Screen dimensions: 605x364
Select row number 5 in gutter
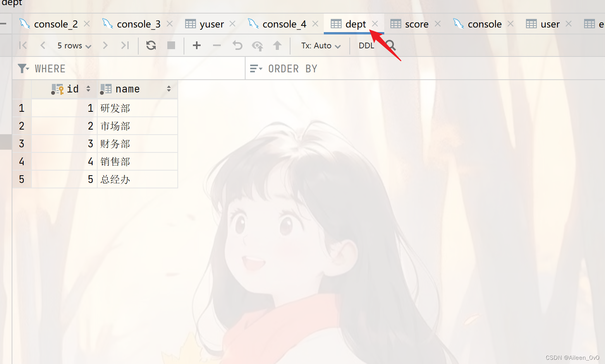[x=22, y=179]
